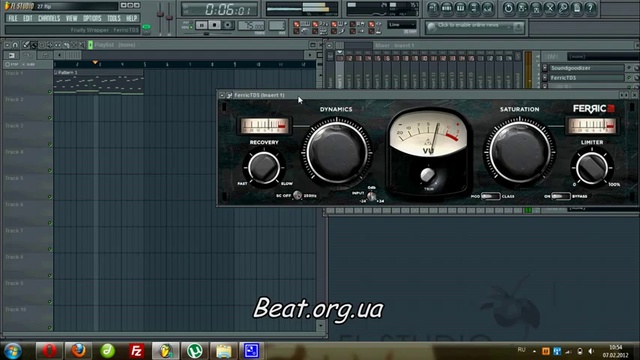
Task: Click the playlist timeline position marker
Action: [x=95, y=62]
